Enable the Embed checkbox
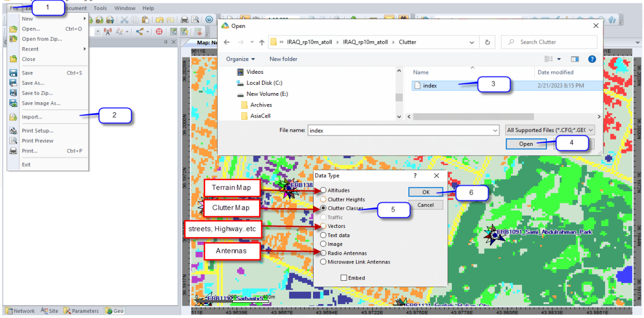Image resolution: width=644 pixels, height=318 pixels. [x=344, y=278]
